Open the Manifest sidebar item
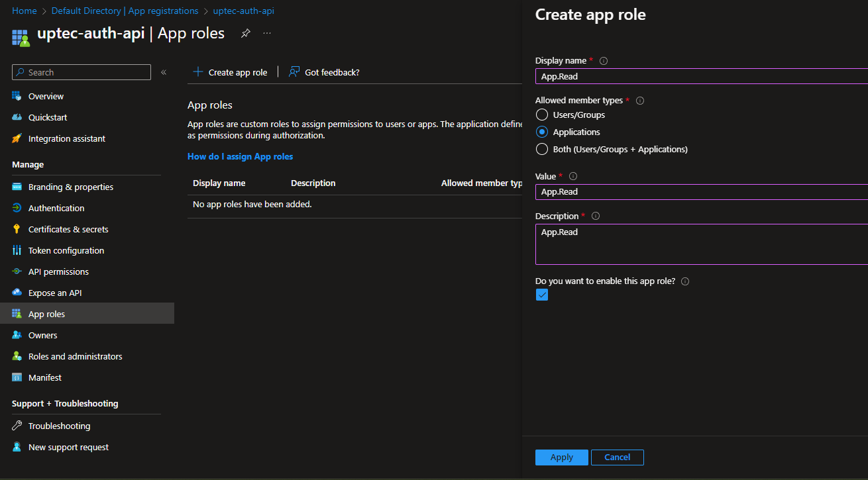Image resolution: width=868 pixels, height=480 pixels. (x=44, y=377)
